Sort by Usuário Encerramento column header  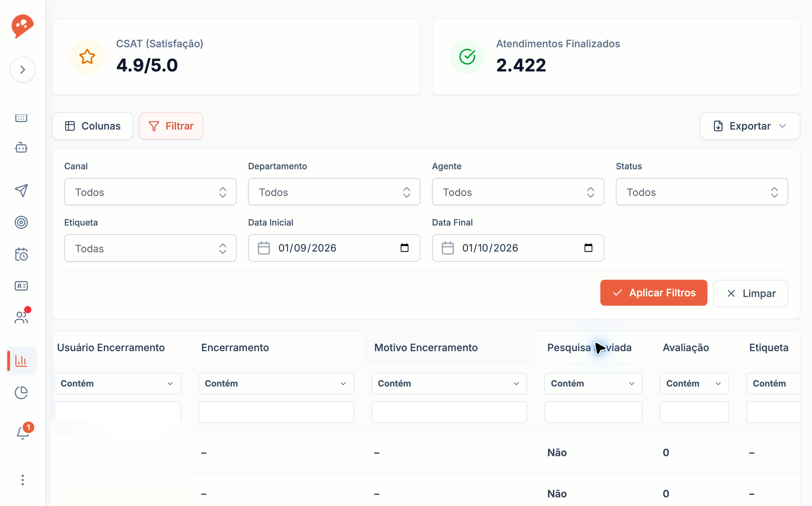(111, 348)
